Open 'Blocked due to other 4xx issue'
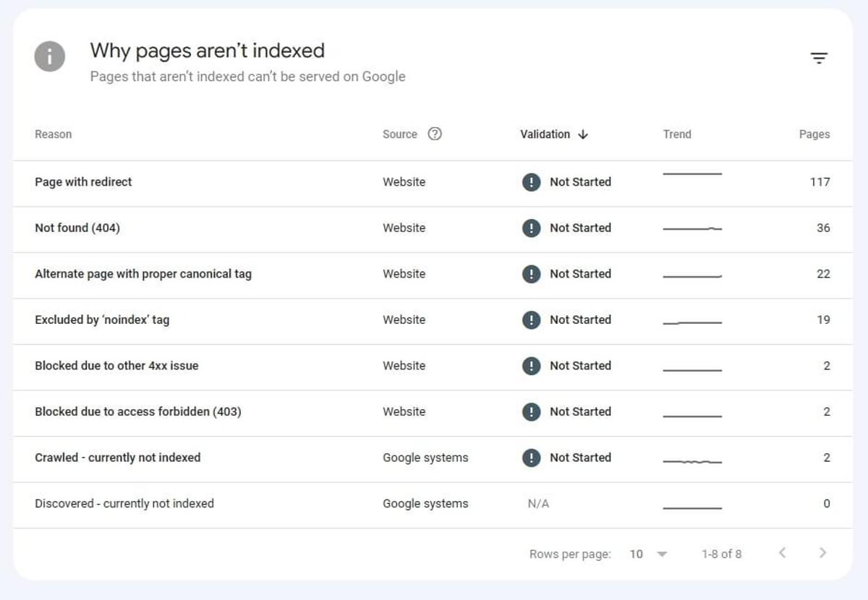868x600 pixels. [x=116, y=366]
